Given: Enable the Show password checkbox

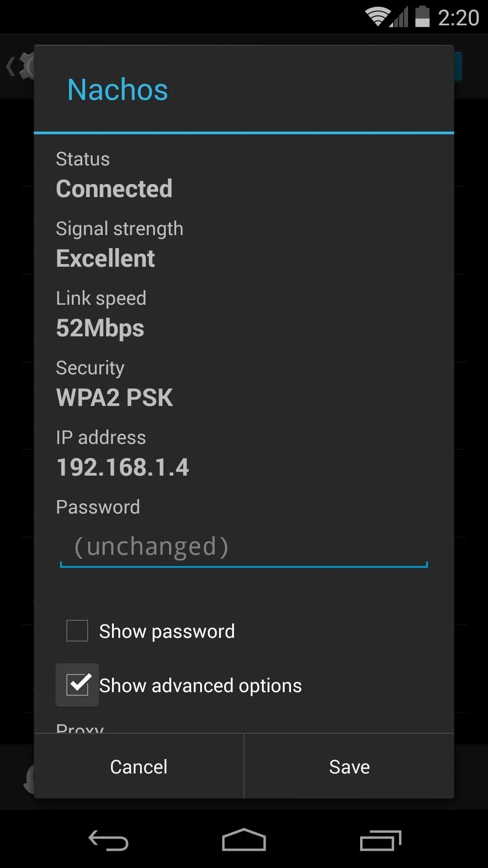Looking at the screenshot, I should 77,631.
